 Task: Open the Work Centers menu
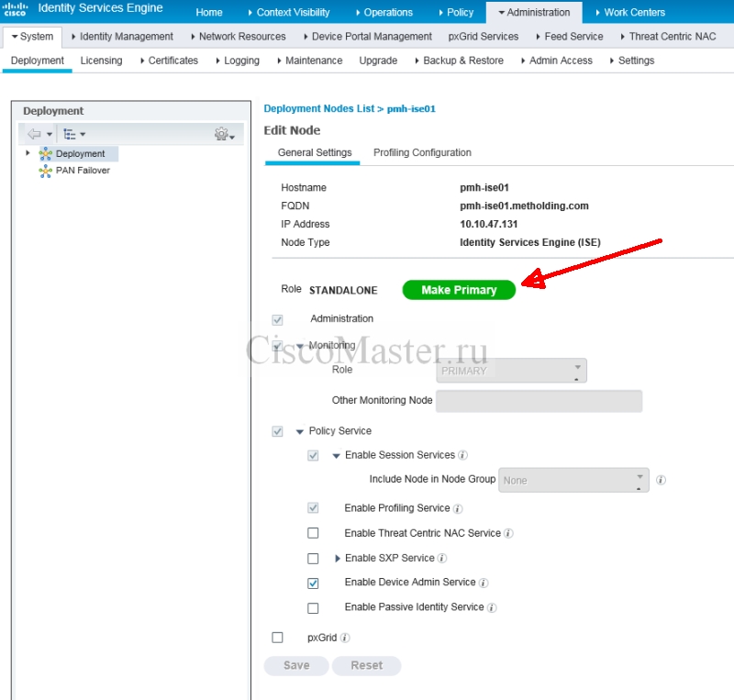pos(630,12)
